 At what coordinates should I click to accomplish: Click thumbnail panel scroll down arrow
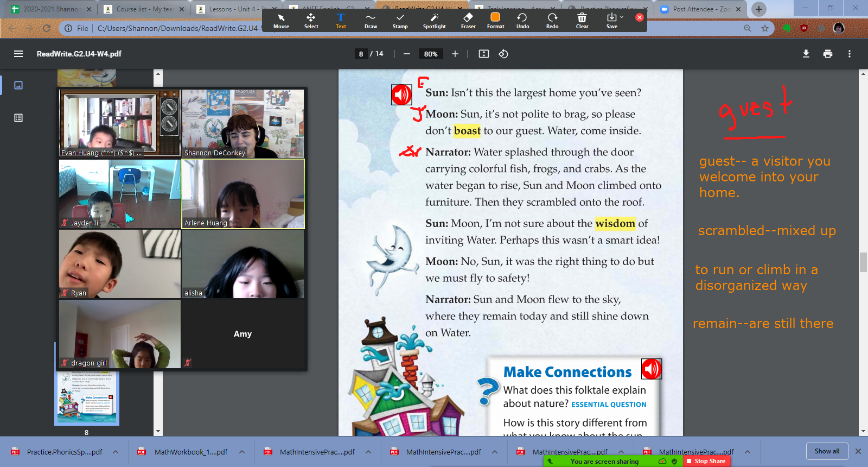[158, 432]
